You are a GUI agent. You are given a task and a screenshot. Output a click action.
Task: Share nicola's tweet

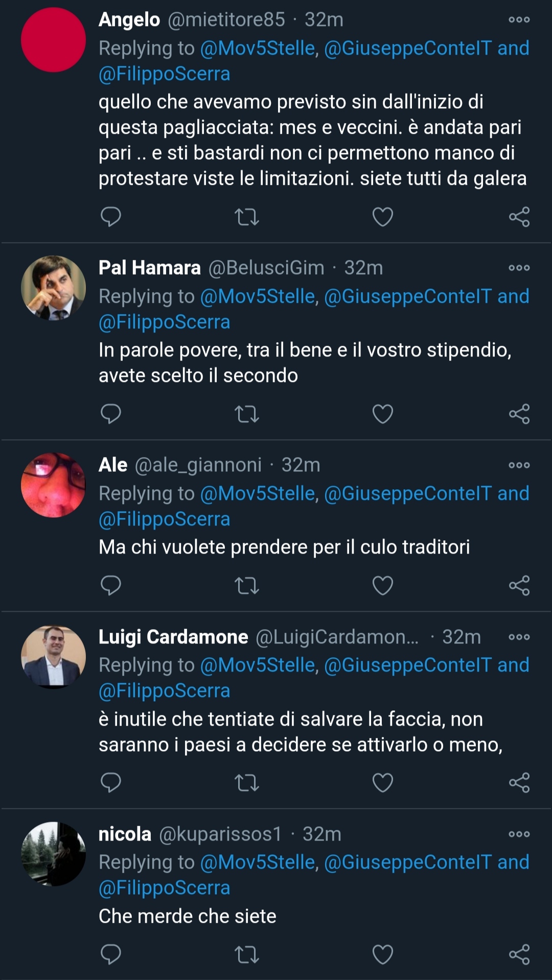coord(519,954)
